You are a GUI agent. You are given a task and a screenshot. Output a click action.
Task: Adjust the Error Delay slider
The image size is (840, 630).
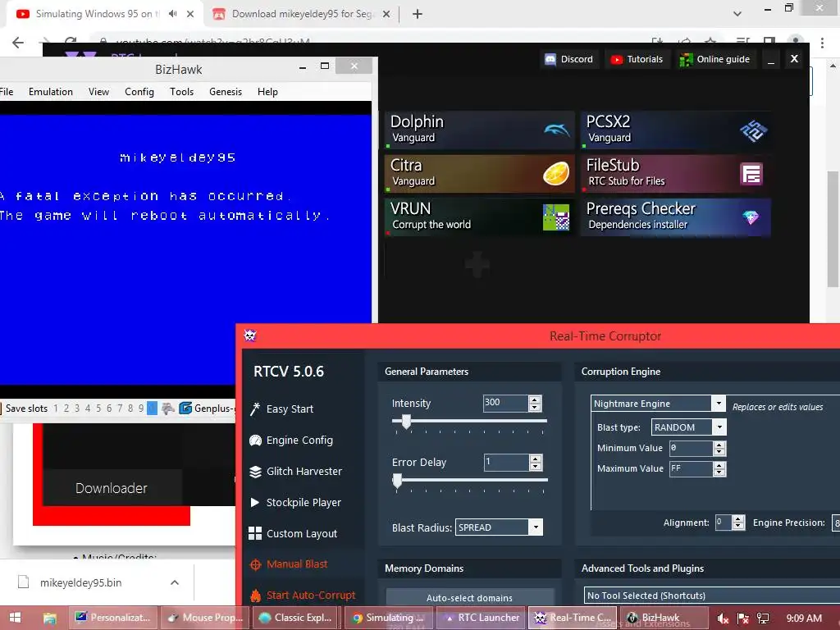[x=397, y=481]
